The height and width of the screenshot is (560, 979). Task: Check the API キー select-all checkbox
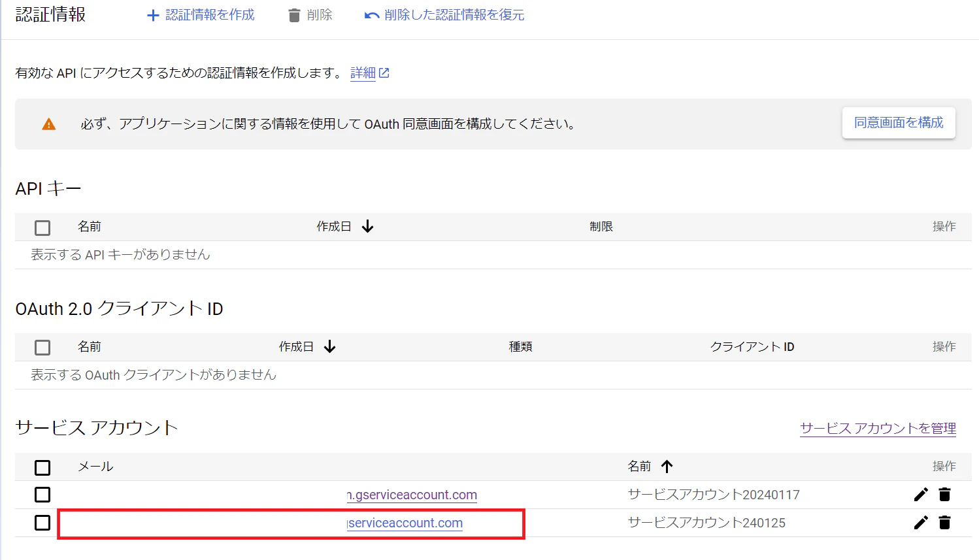point(42,227)
